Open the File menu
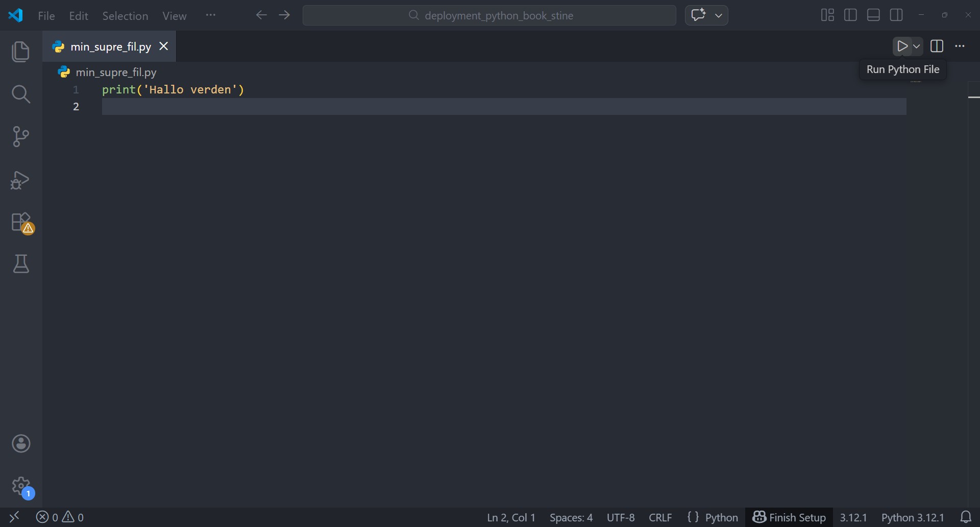Screen dimensions: 980x527 point(46,16)
